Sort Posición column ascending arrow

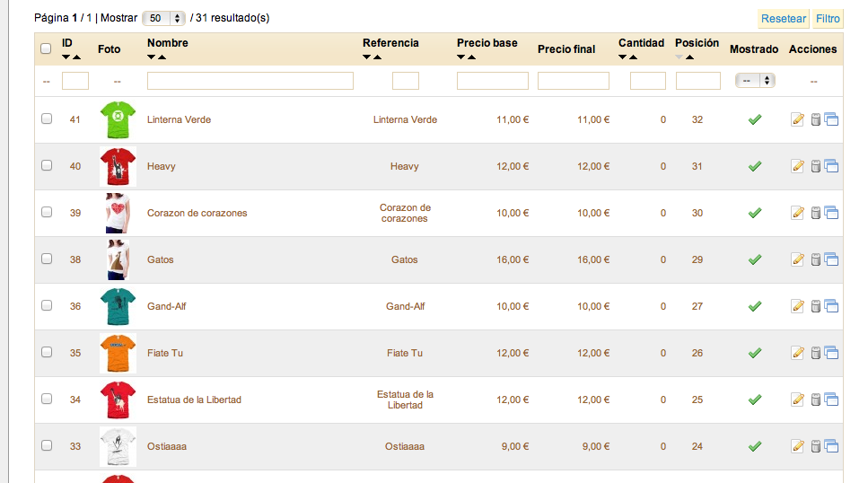click(689, 57)
